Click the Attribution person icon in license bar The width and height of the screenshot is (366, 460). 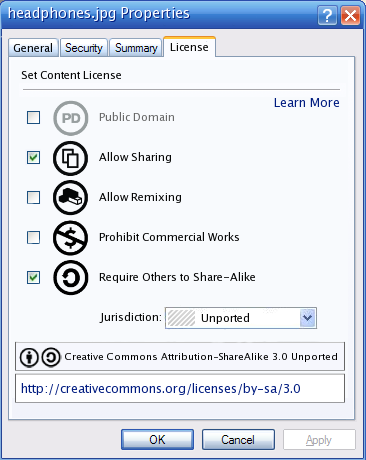(x=29, y=357)
